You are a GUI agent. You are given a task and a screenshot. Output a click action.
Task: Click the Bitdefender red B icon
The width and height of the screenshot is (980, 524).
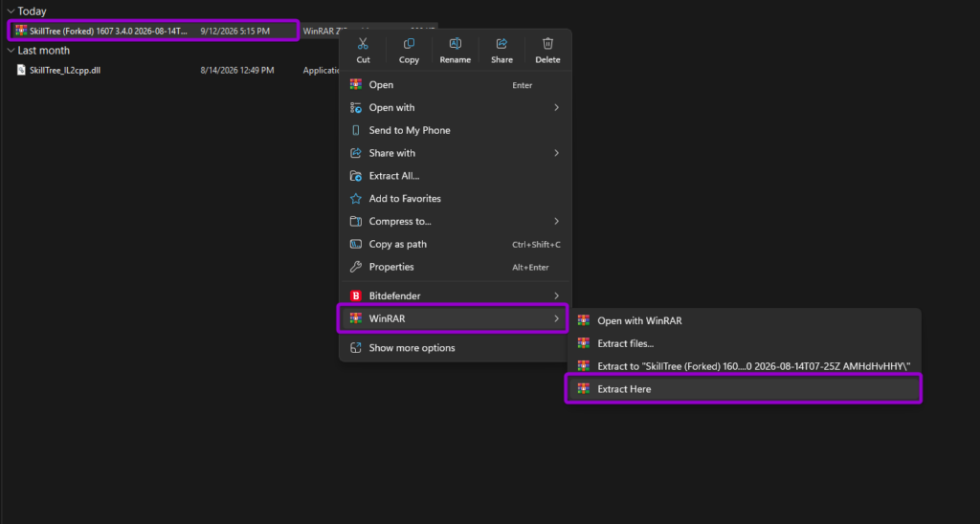point(356,296)
